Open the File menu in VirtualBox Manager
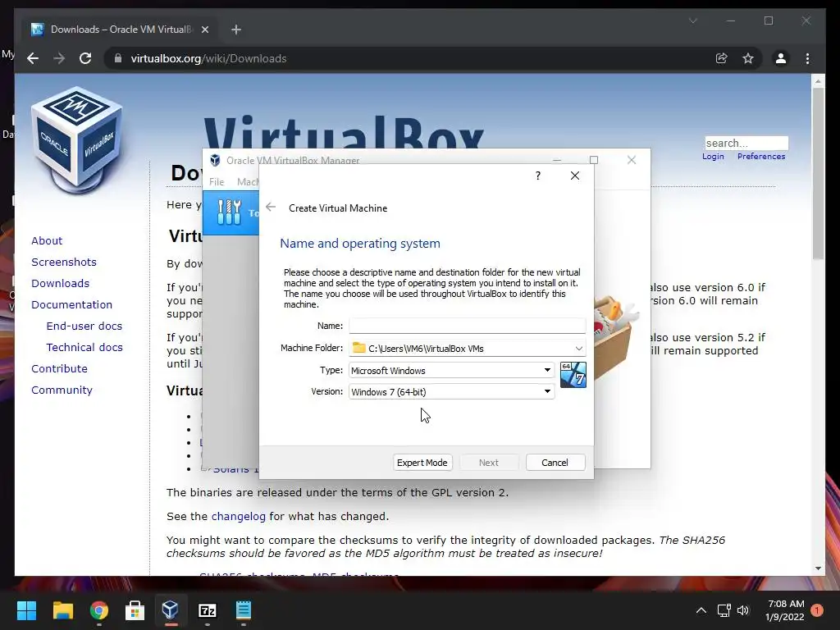This screenshot has height=630, width=840. 217,181
